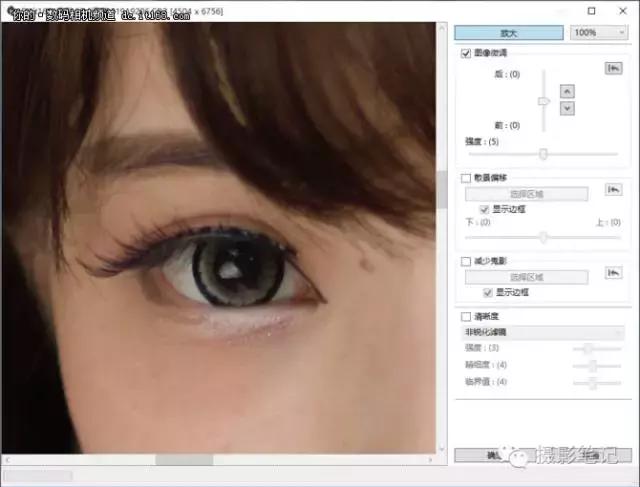Image resolution: width=640 pixels, height=487 pixels.
Task: Reset the 图像微调 settings with its undo icon
Action: 613,68
